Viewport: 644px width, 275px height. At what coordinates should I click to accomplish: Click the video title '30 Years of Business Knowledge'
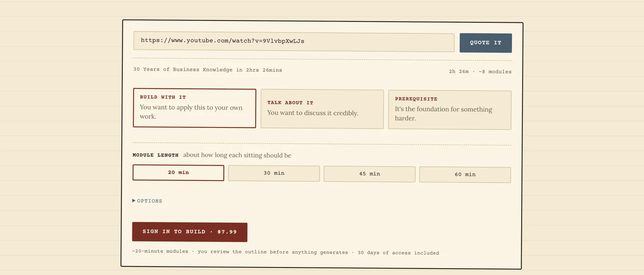tap(208, 70)
